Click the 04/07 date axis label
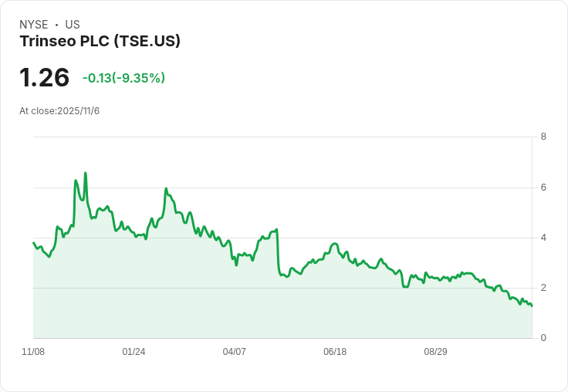Viewport: 568px width, 392px height. 234,352
